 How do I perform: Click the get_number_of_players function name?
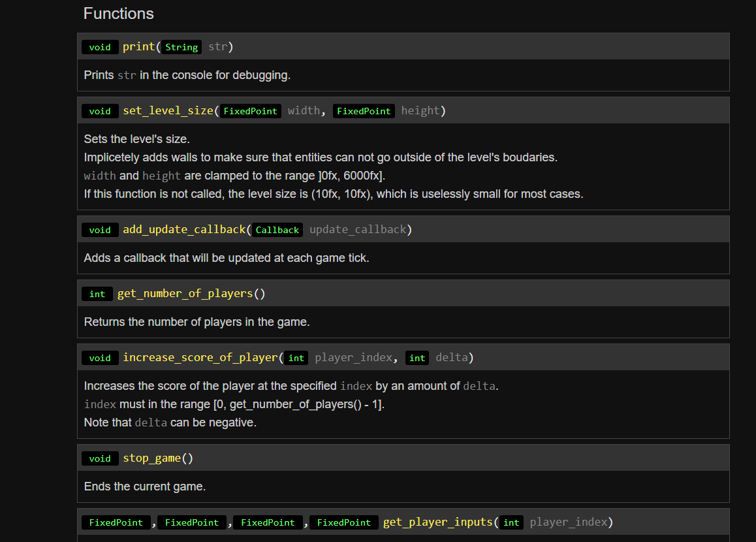tap(185, 294)
